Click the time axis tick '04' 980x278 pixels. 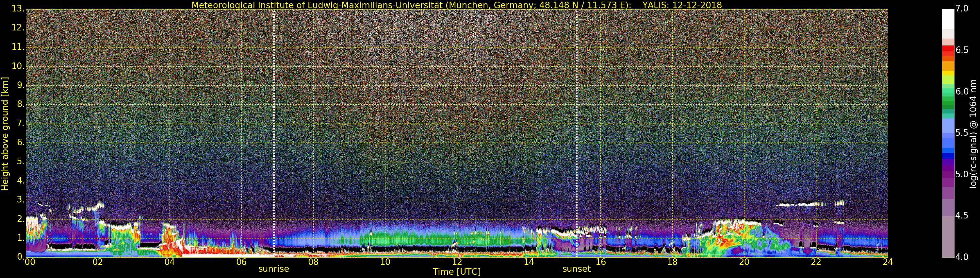coord(170,262)
